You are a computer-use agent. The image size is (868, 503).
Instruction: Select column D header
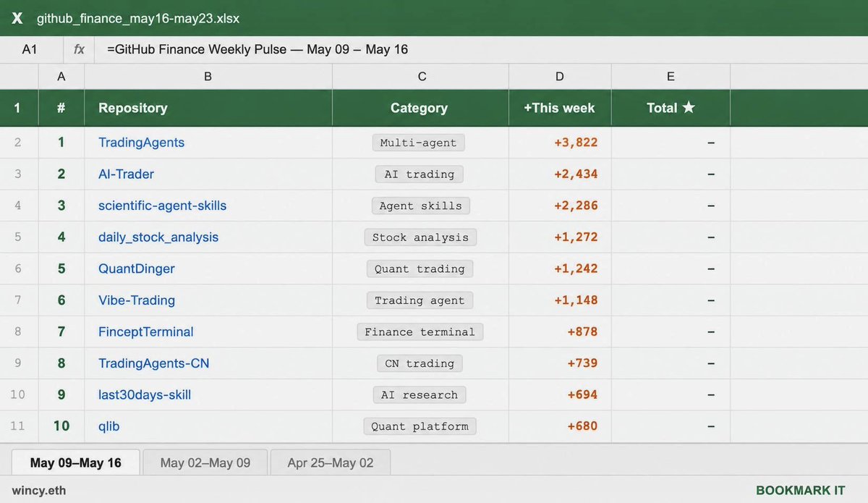(x=560, y=76)
